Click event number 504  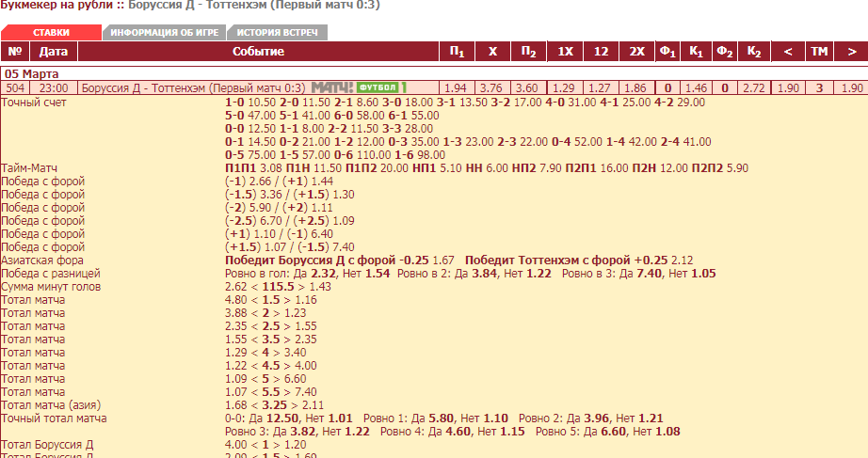[x=15, y=88]
